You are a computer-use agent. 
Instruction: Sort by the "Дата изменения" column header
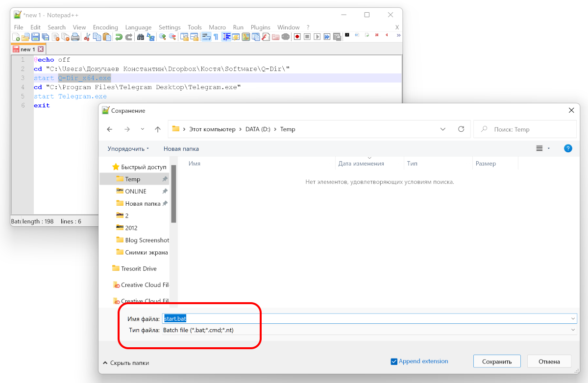(x=370, y=164)
